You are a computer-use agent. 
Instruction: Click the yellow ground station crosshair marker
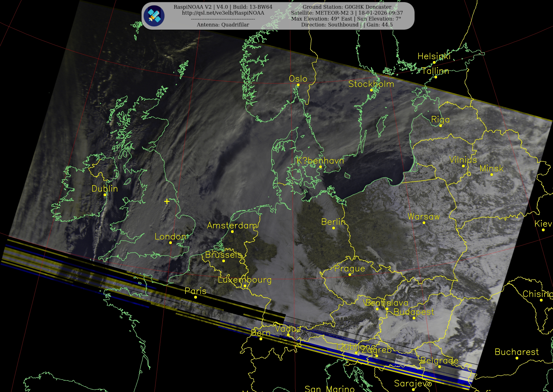(167, 201)
